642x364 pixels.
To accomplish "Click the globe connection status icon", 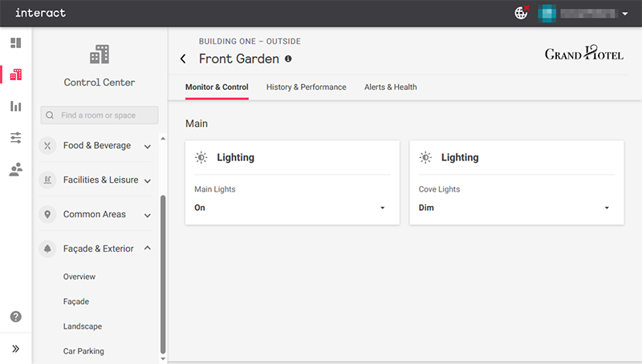I will [522, 13].
